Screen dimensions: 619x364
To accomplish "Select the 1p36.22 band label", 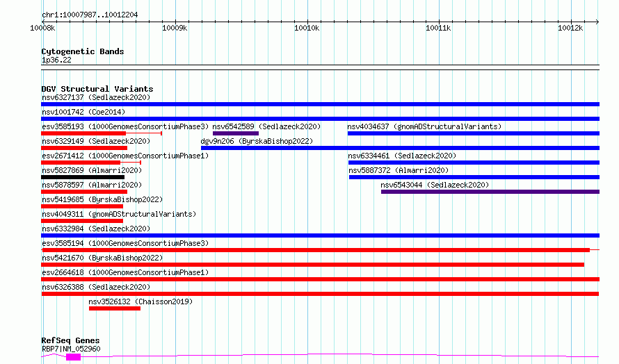I will click(56, 60).
